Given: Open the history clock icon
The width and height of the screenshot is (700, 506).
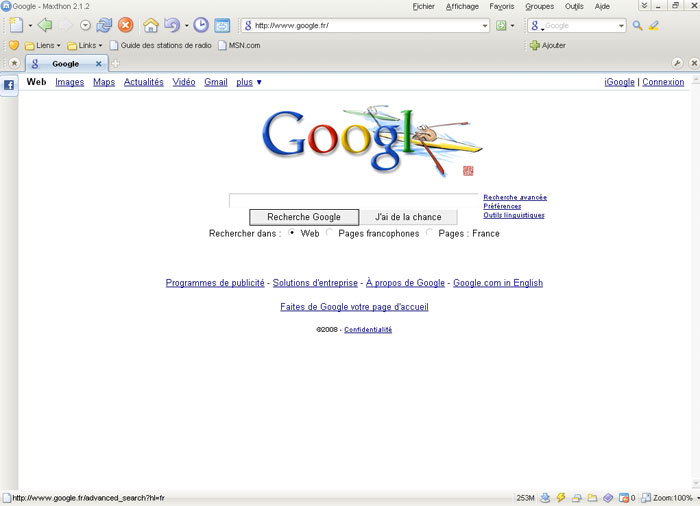Looking at the screenshot, I should 201,25.
